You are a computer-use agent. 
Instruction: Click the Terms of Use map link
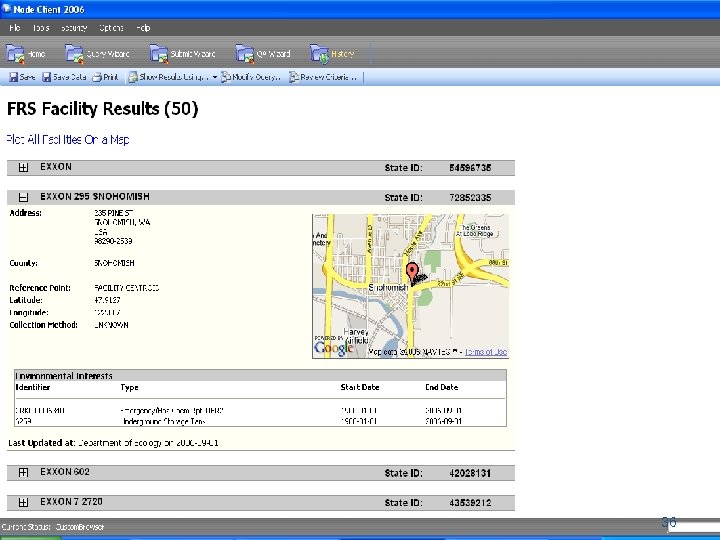(x=486, y=352)
